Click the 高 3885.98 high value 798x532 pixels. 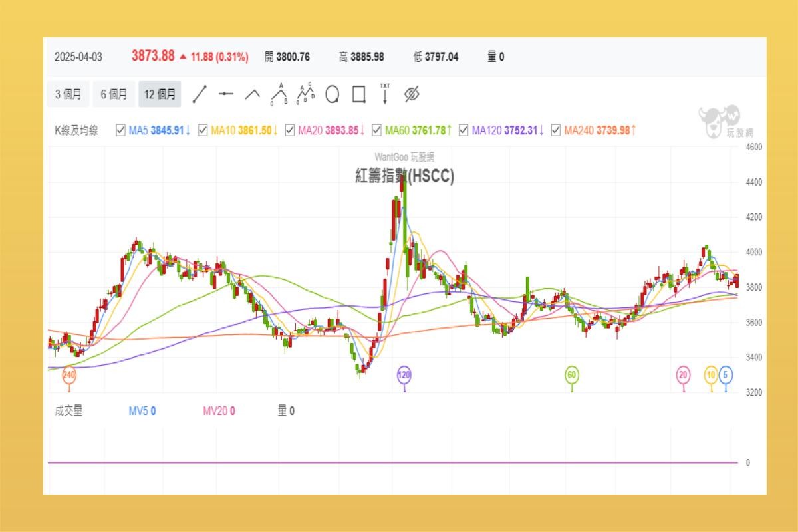(362, 57)
